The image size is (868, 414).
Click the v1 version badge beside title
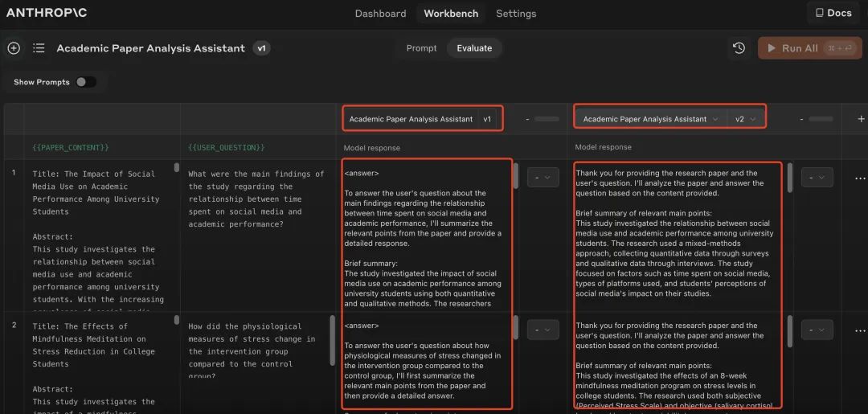tap(261, 48)
